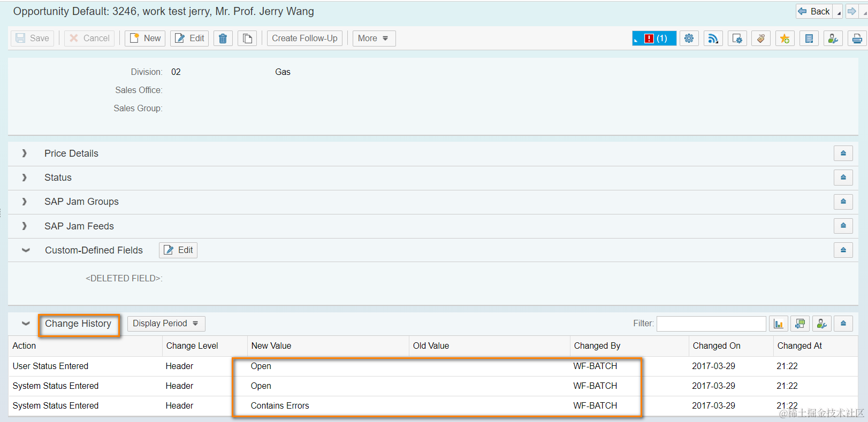Collapse the Change History section
868x422 pixels.
point(26,323)
